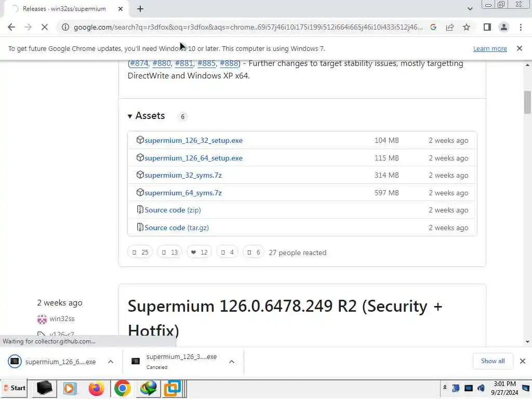Click the forward navigation arrow
Viewport: 532px width, 399px height.
(x=28, y=27)
